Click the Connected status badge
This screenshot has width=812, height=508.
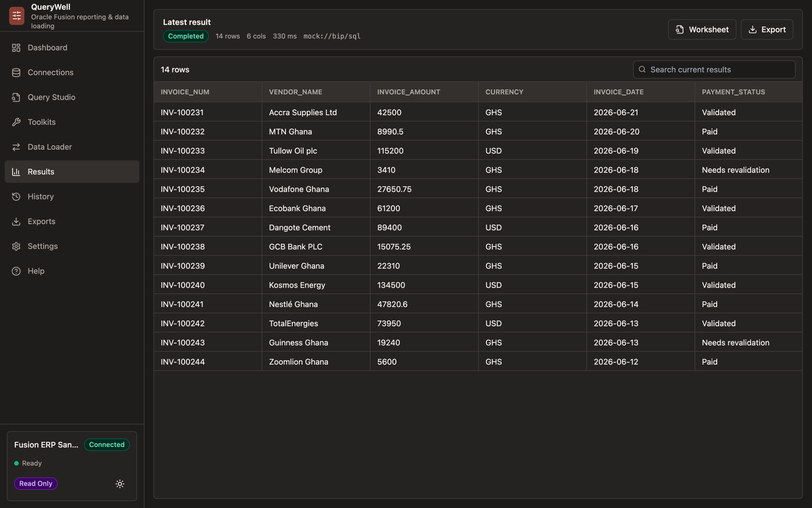[107, 444]
